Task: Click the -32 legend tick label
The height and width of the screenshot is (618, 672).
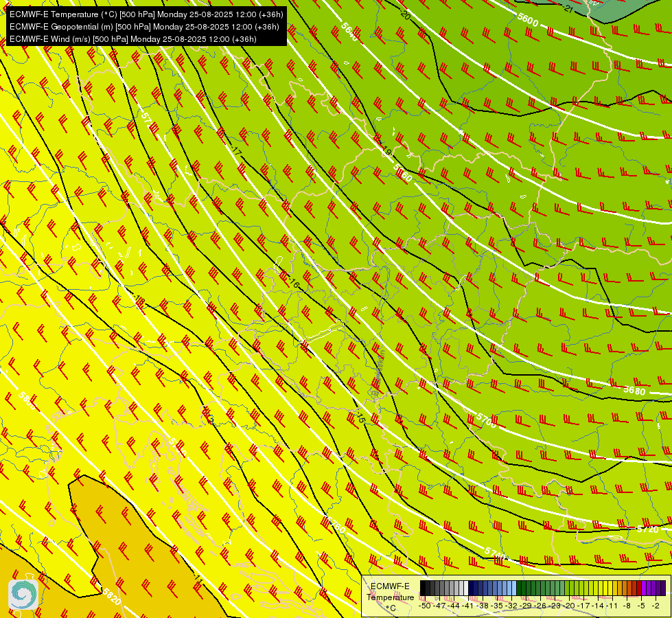Action: pyautogui.click(x=511, y=606)
